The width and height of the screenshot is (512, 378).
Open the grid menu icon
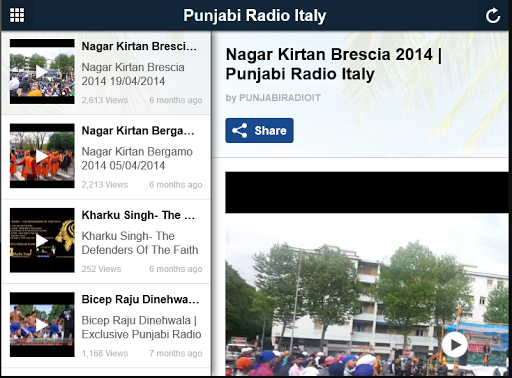coord(17,15)
